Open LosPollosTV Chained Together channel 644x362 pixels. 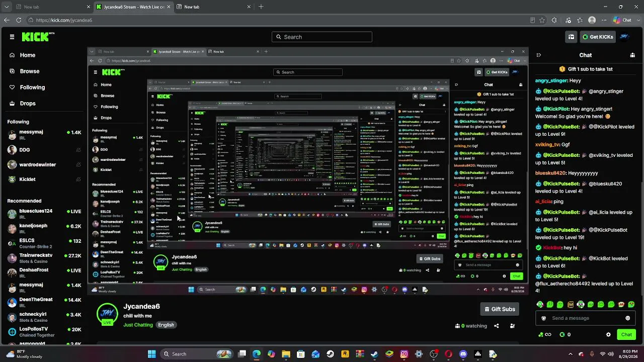tap(44, 332)
